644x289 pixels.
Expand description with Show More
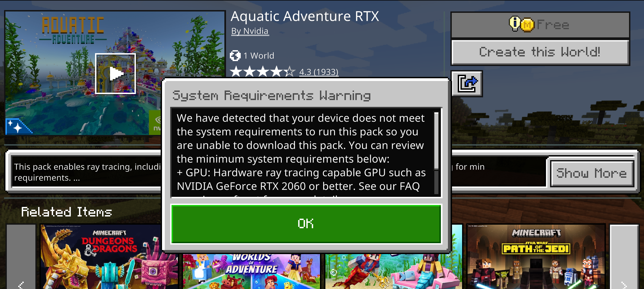[x=592, y=173]
